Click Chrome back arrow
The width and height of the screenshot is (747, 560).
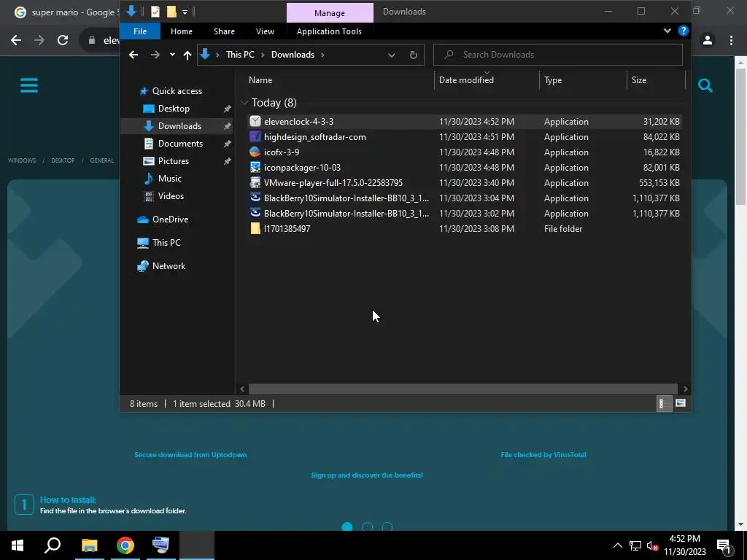(16, 40)
